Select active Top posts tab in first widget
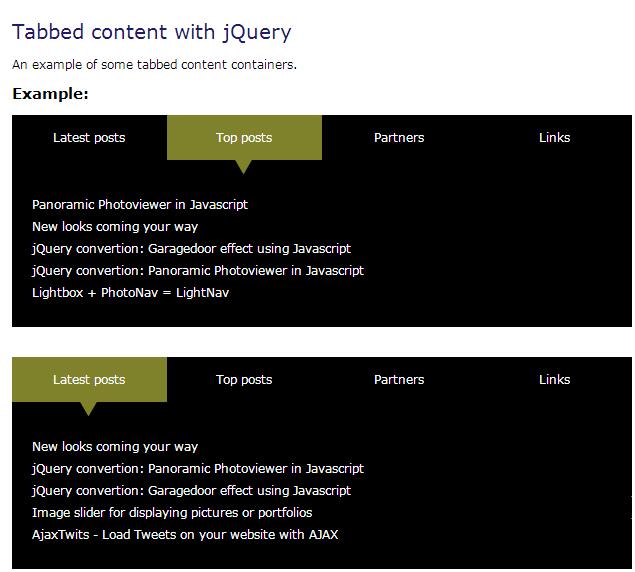 click(x=244, y=137)
